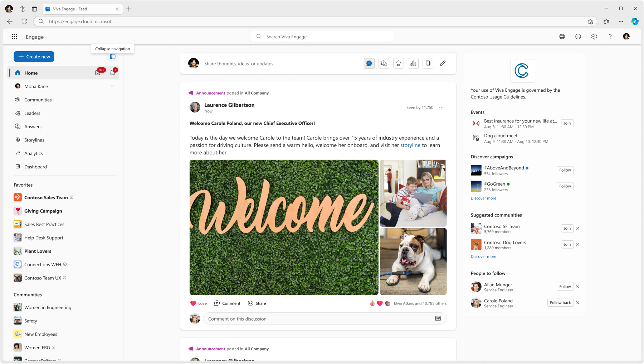Open the storyline link in the post

[x=410, y=145]
